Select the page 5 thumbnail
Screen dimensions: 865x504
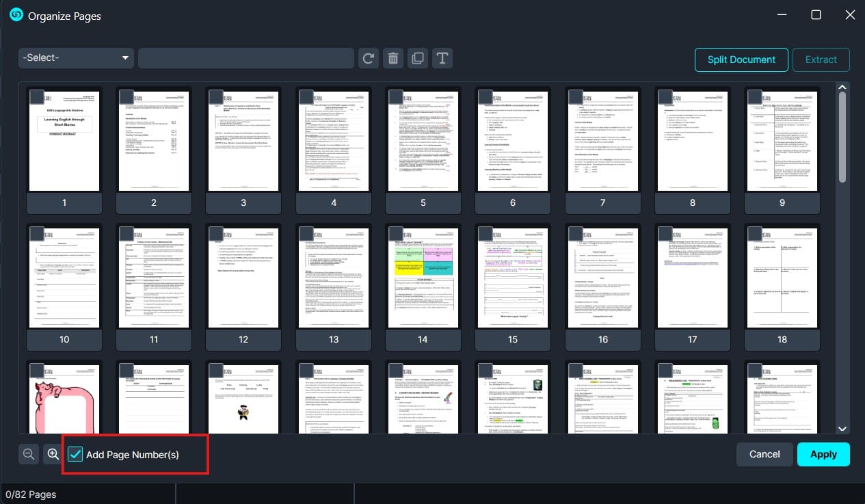point(423,142)
